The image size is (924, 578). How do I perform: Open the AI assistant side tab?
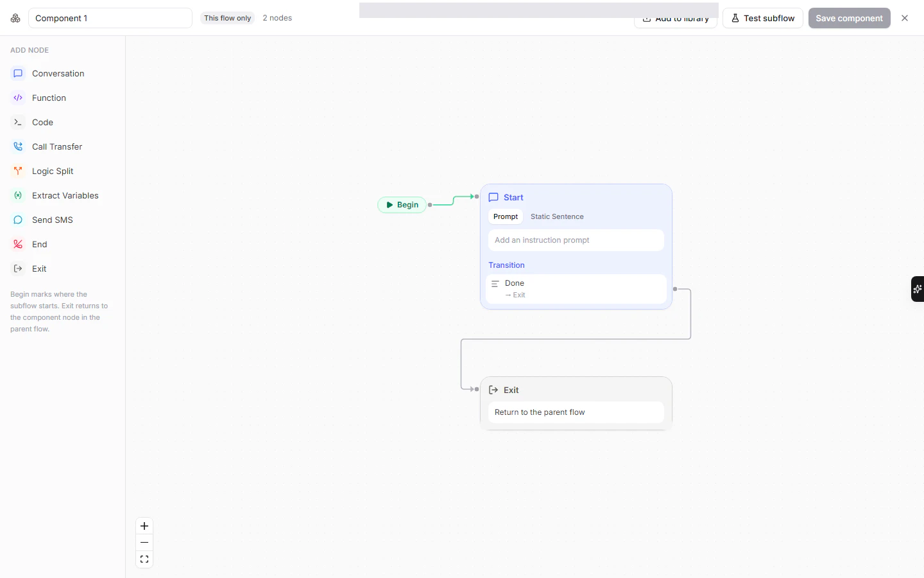tap(918, 289)
